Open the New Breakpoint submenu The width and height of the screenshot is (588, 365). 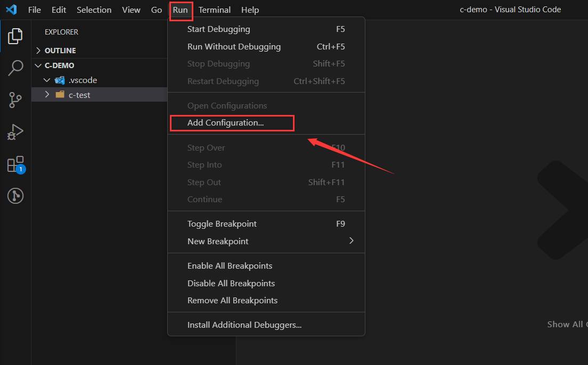(266, 241)
